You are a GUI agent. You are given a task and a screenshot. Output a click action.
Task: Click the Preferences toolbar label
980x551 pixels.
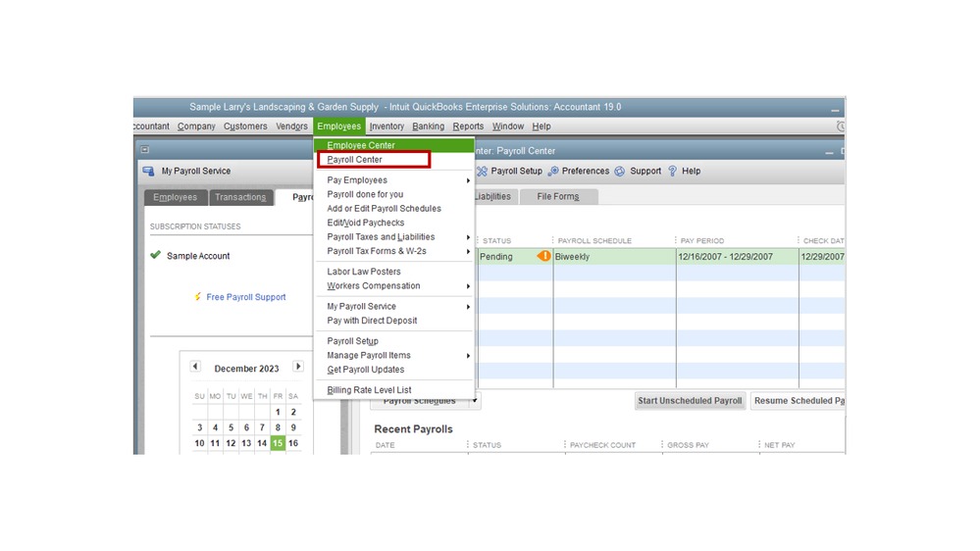point(586,172)
